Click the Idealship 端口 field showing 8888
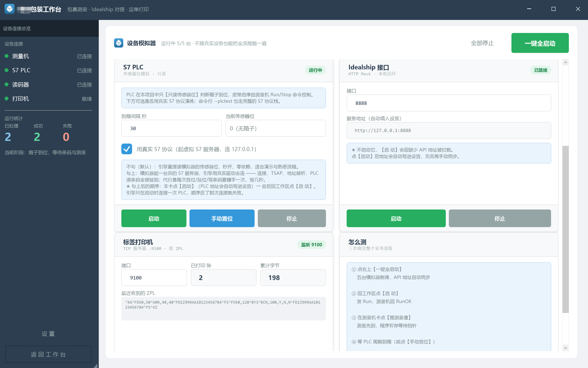Screen dimensions: 588x368 (x=449, y=103)
